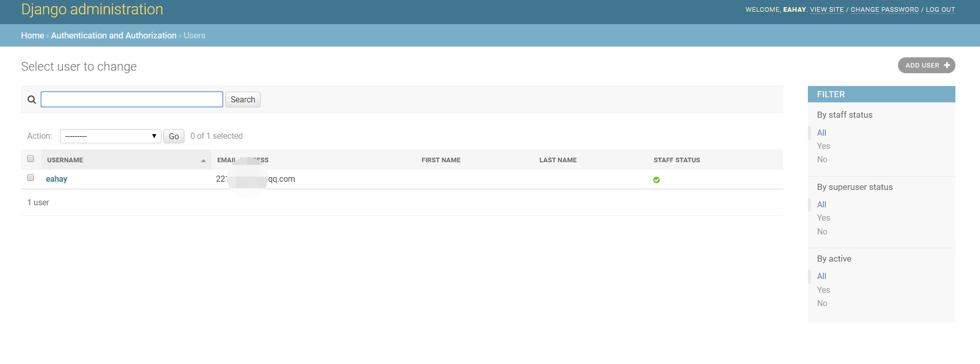Click the 'By active' heading
980x364 pixels.
pyautogui.click(x=834, y=259)
